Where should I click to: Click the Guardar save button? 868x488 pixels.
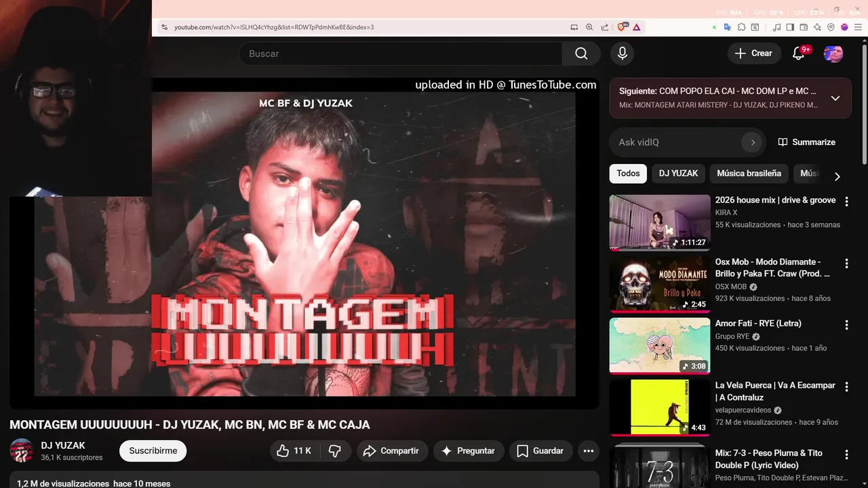click(x=541, y=451)
